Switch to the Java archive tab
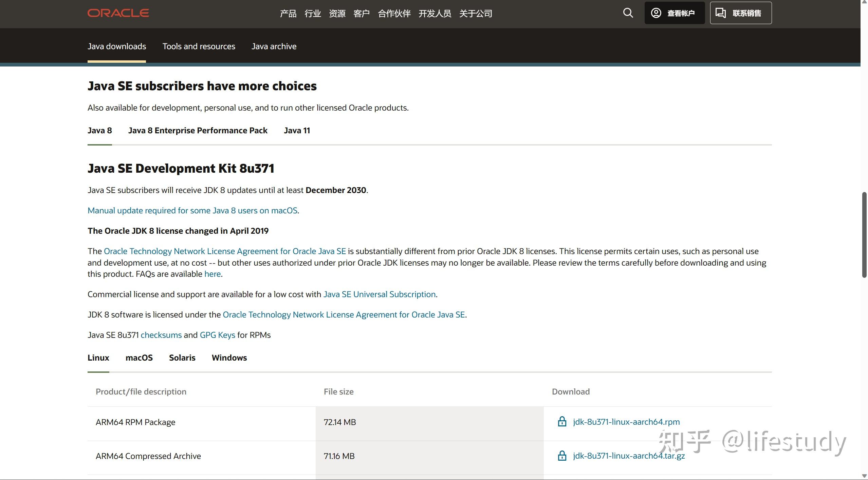Viewport: 868px width, 480px height. click(x=274, y=46)
